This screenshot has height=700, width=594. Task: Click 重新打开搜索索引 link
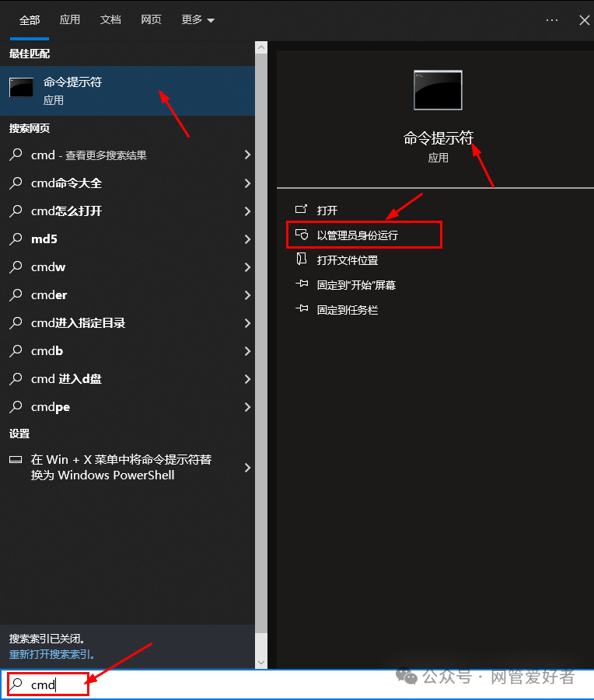click(x=52, y=654)
